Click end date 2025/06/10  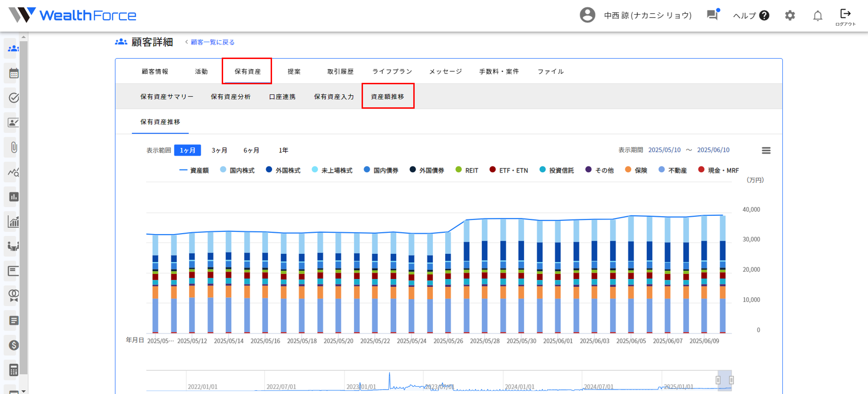point(713,150)
